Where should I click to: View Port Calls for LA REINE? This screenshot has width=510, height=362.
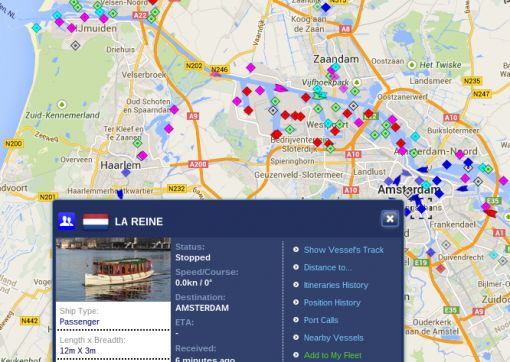coord(321,320)
